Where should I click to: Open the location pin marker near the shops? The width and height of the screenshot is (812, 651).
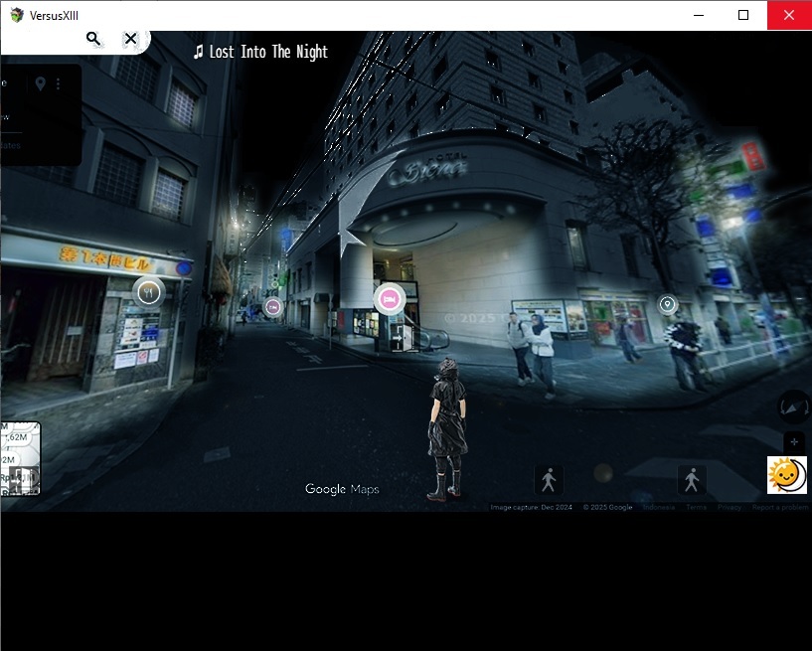pos(668,304)
